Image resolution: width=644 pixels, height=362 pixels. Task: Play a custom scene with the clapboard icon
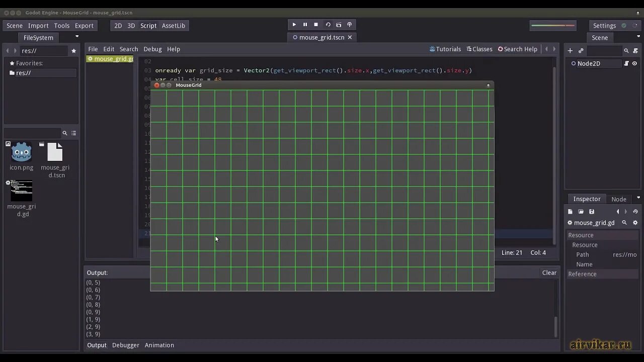click(339, 24)
